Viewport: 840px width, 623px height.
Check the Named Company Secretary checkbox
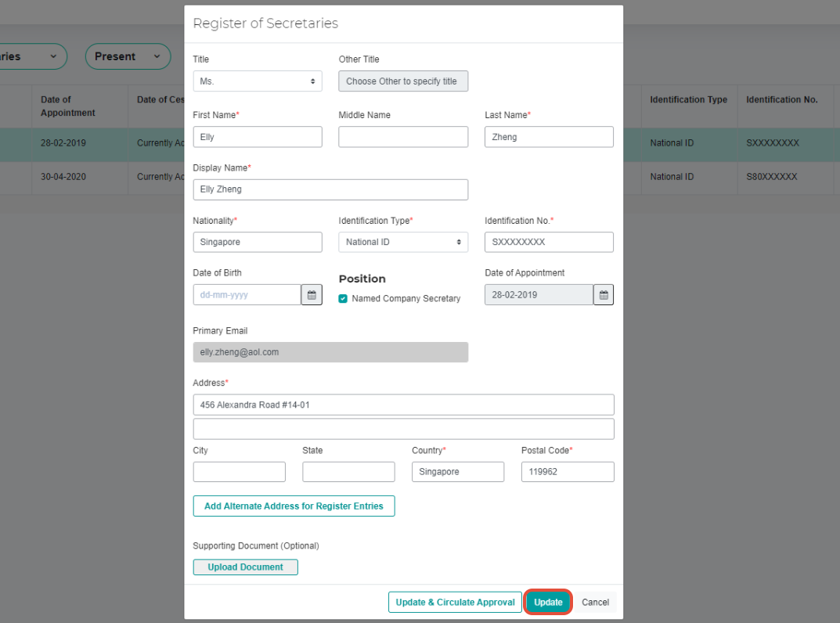point(342,298)
